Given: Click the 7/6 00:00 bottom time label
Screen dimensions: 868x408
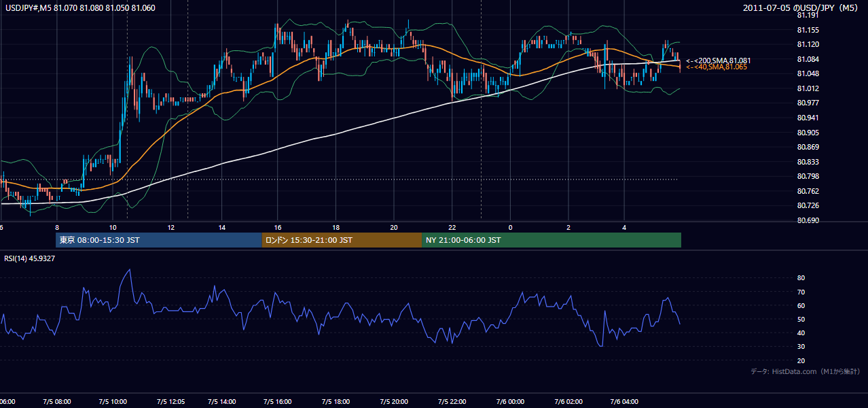Looking at the screenshot, I should click(509, 402).
